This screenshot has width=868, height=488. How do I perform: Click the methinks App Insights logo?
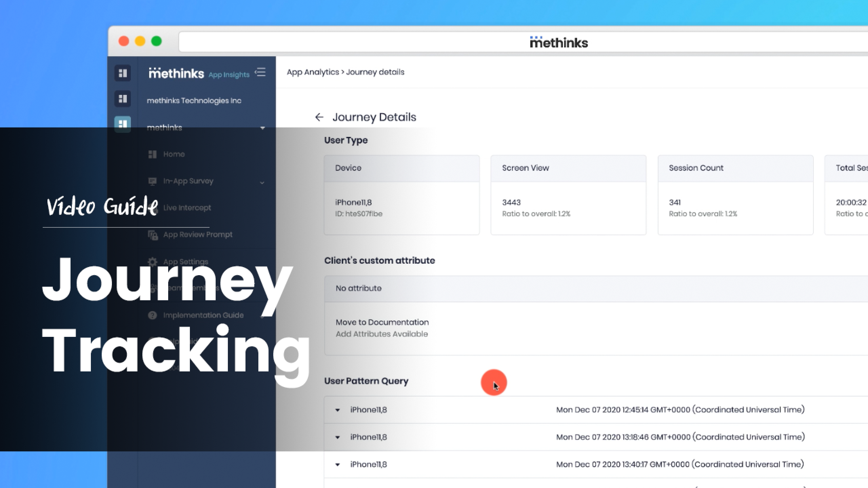click(199, 73)
